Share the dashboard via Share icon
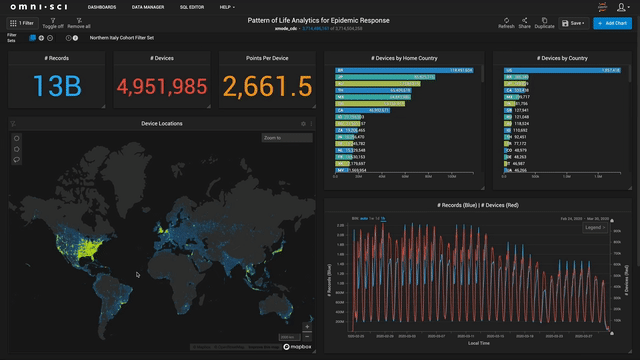This screenshot has height=360, width=640. click(x=524, y=23)
